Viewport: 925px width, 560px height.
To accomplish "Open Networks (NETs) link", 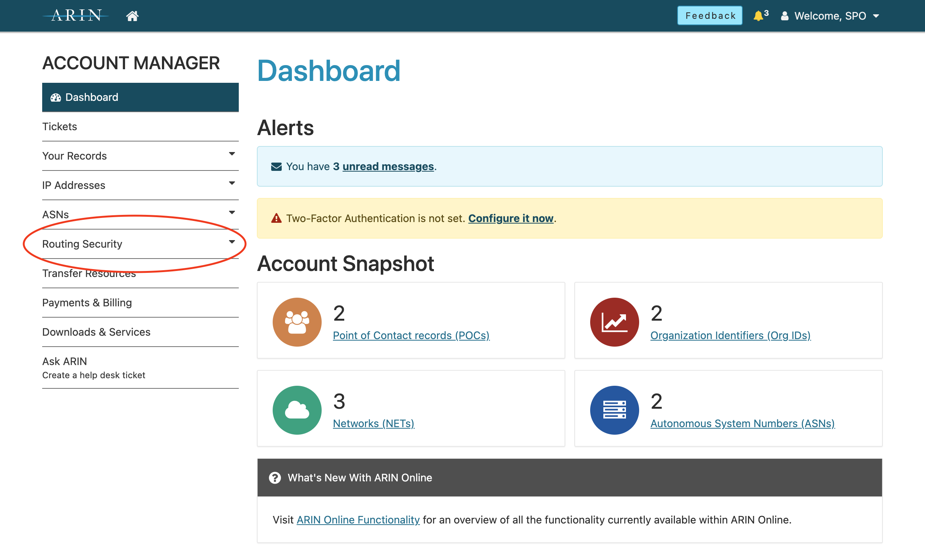I will coord(374,423).
